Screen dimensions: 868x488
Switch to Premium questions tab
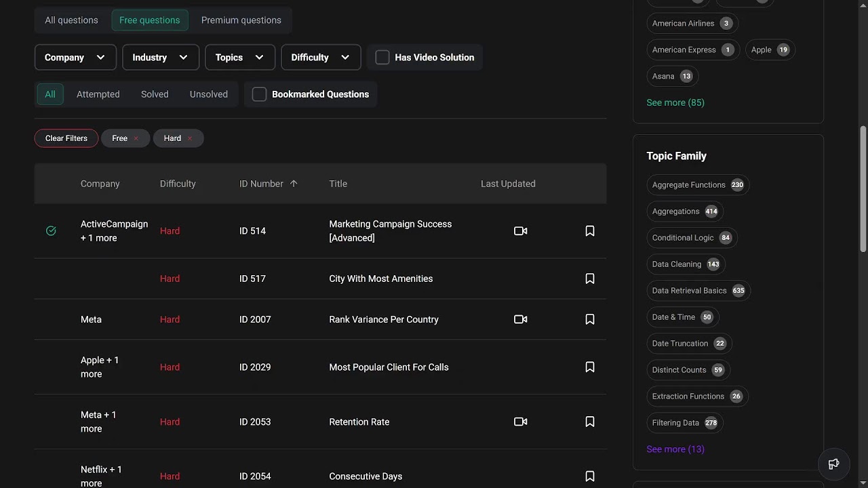(x=241, y=20)
